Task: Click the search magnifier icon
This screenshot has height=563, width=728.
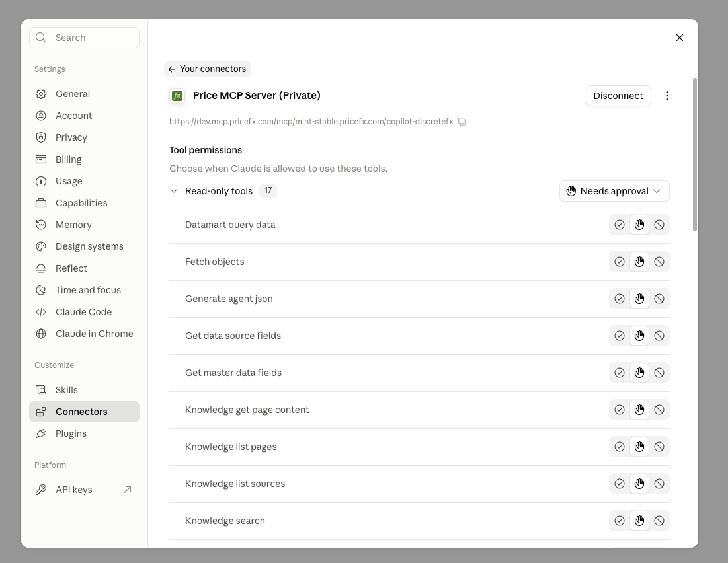Action: 41,38
